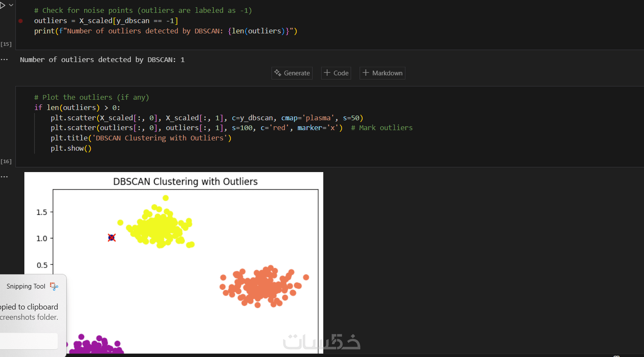Toggle the breakpoint on the outliers line
The height and width of the screenshot is (357, 644).
coord(21,21)
